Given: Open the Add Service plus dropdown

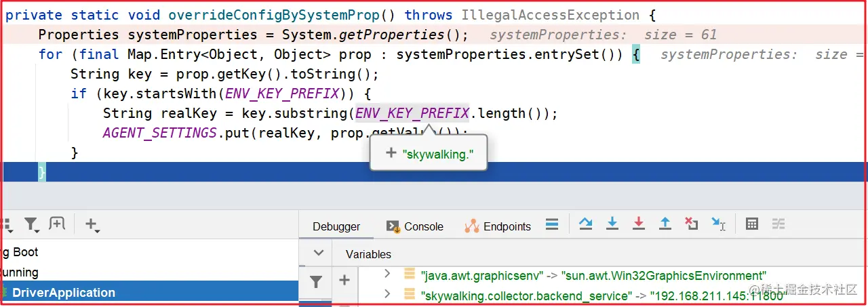Looking at the screenshot, I should [92, 224].
